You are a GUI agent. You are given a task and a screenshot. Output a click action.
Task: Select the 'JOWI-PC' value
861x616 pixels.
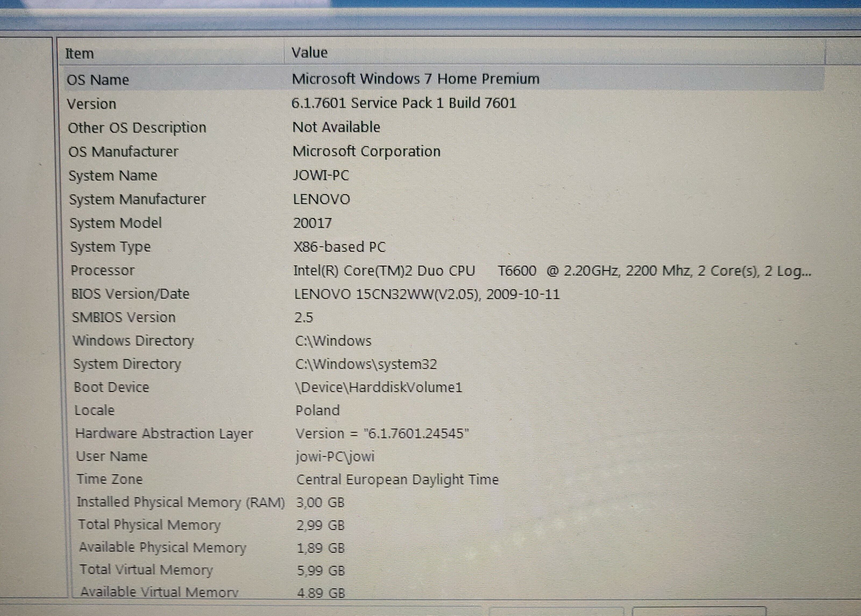(x=321, y=175)
